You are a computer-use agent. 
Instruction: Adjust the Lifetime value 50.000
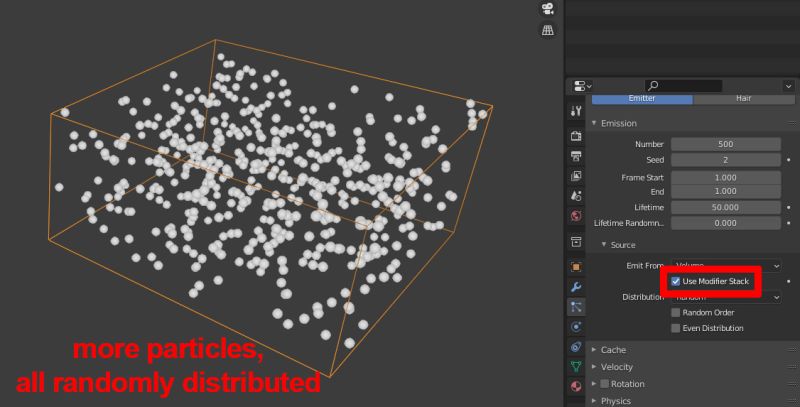pyautogui.click(x=726, y=208)
